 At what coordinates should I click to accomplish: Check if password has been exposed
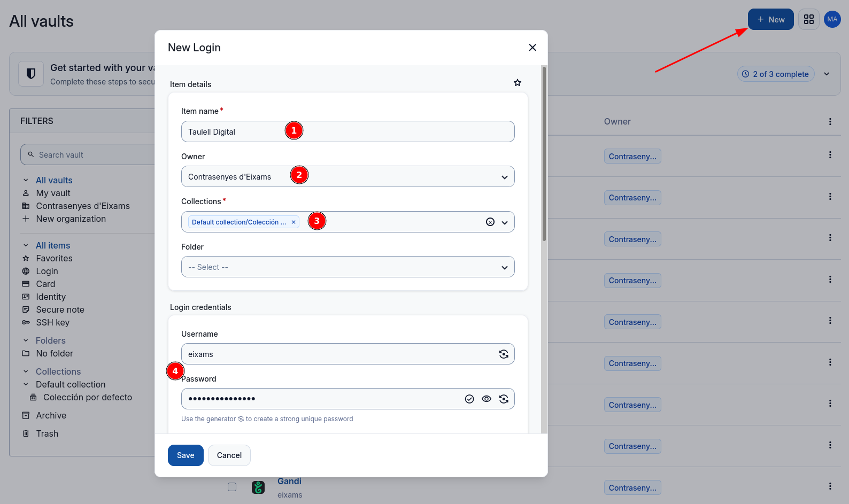click(x=469, y=399)
